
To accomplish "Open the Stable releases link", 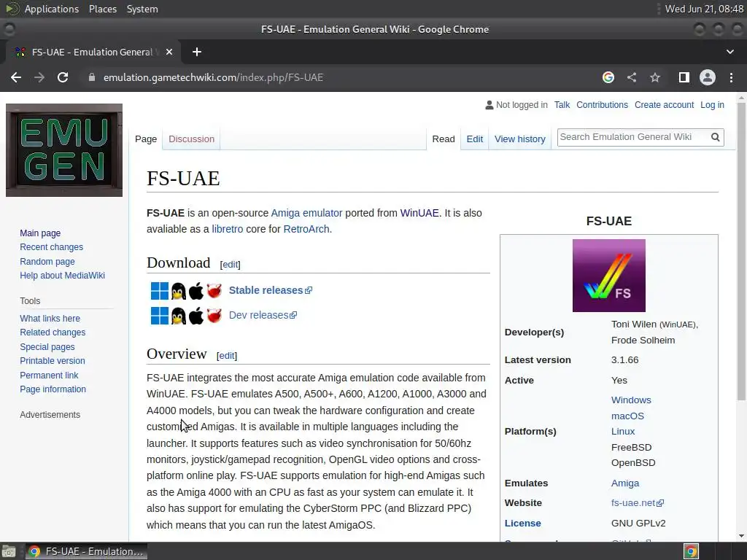I will [x=270, y=290].
